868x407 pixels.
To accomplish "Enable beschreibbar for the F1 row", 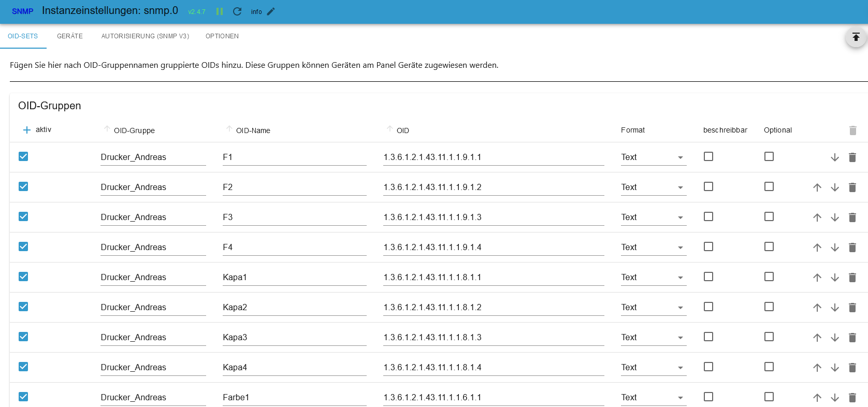I will [708, 156].
